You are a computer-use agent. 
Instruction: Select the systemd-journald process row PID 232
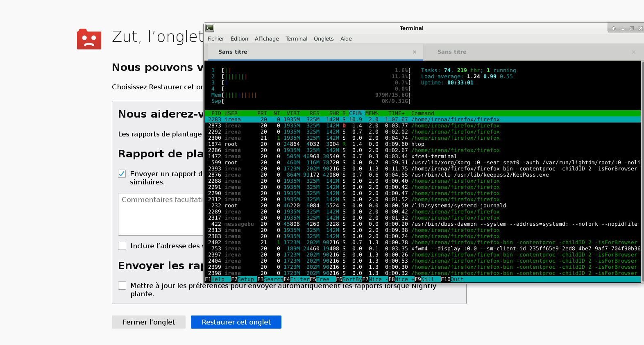point(423,206)
